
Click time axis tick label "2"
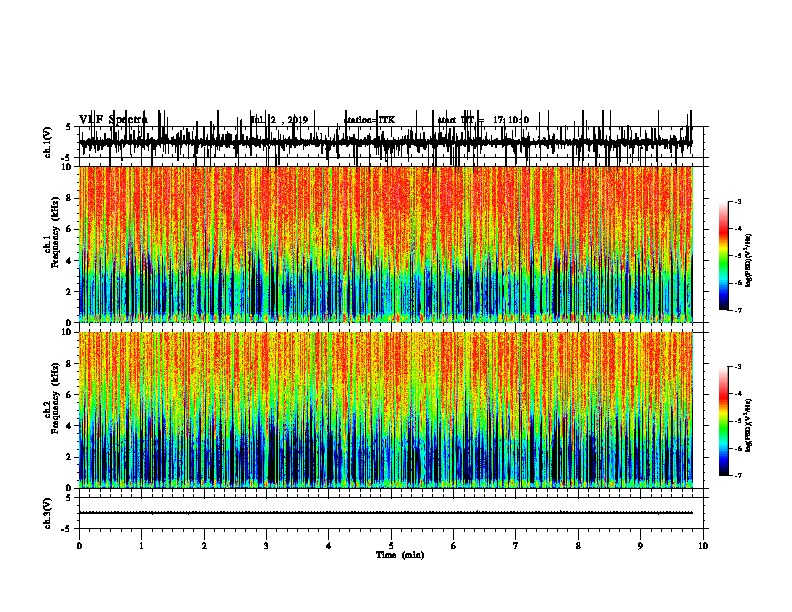[204, 546]
